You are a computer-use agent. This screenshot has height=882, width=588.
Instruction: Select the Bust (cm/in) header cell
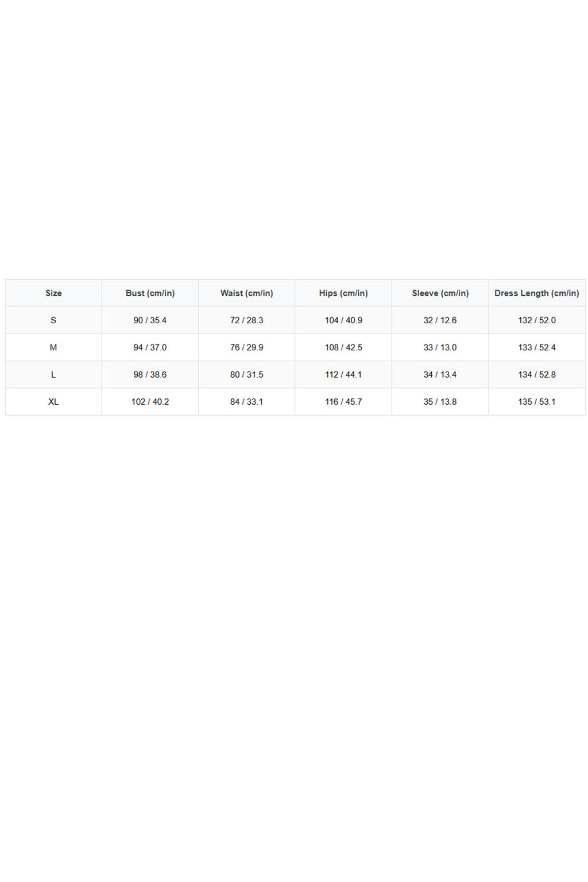(150, 293)
